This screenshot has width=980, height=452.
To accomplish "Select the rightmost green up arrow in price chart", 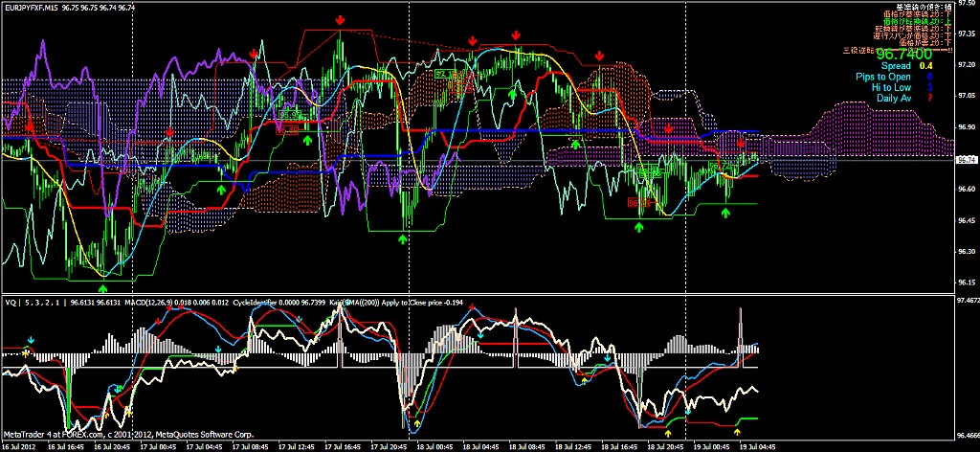I will (726, 214).
